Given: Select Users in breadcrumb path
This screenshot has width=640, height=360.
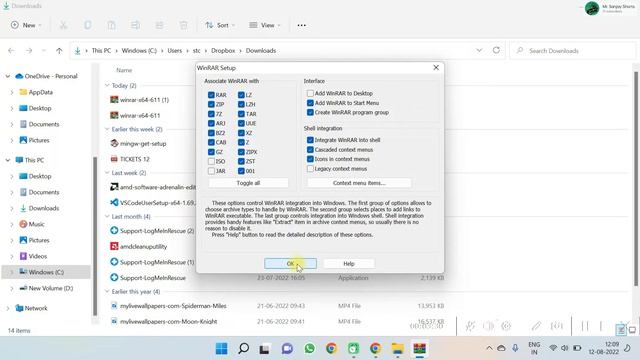Looking at the screenshot, I should click(174, 51).
